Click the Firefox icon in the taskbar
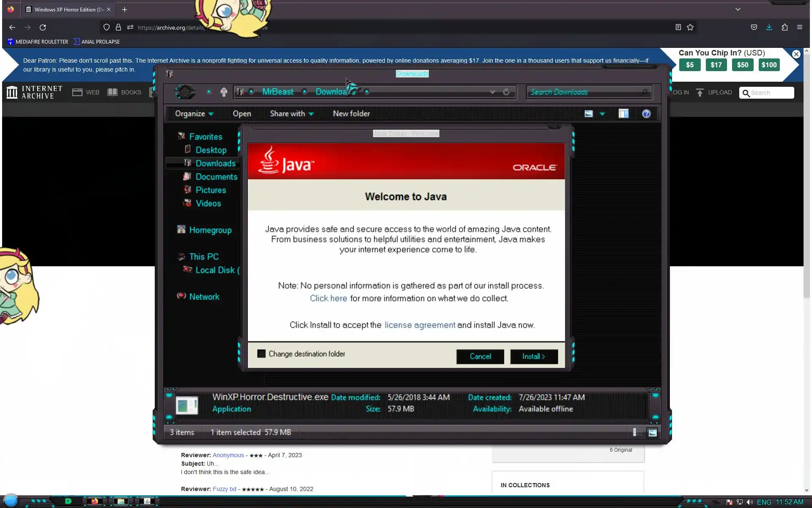The width and height of the screenshot is (812, 508). click(x=94, y=501)
